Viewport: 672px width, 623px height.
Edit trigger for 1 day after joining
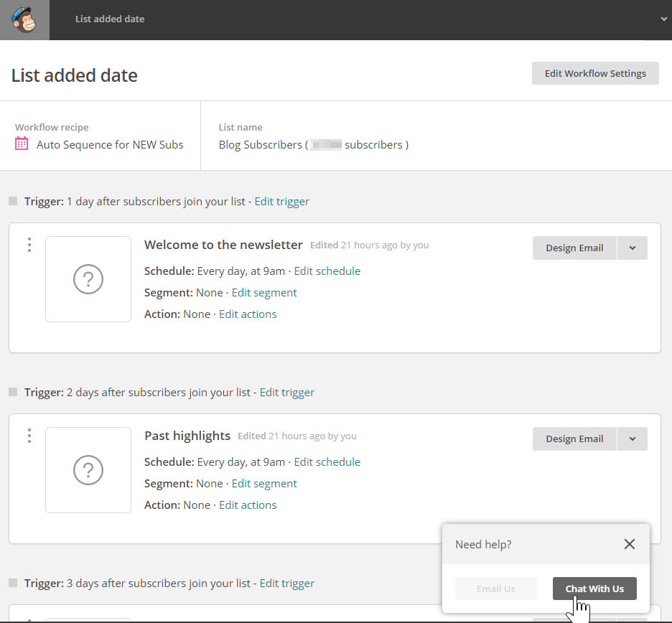coord(281,202)
